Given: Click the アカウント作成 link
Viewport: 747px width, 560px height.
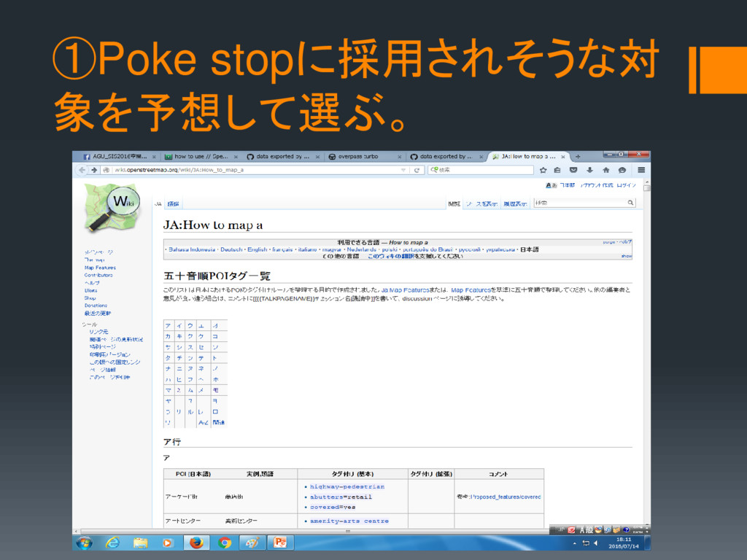Looking at the screenshot, I should point(597,185).
